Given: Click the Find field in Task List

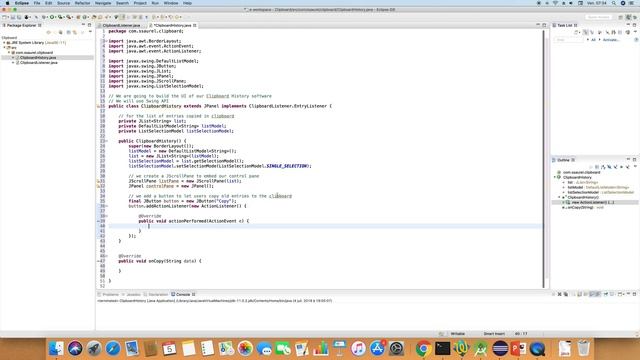Looking at the screenshot, I should pos(568,40).
